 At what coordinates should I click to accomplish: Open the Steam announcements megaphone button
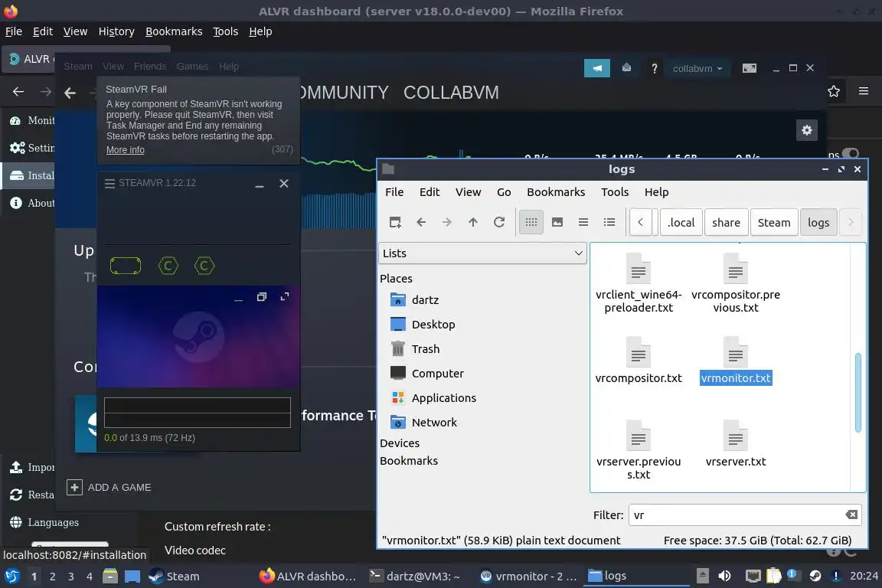coord(597,68)
